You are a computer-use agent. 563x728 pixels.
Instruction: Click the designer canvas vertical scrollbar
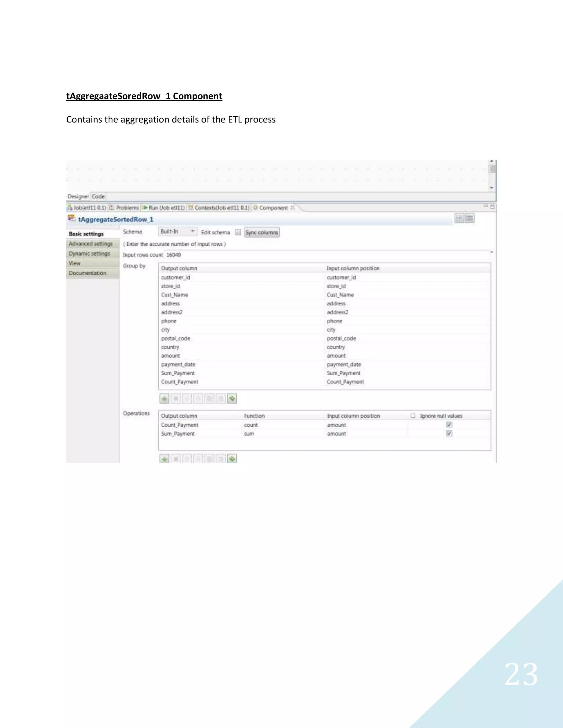[x=492, y=169]
